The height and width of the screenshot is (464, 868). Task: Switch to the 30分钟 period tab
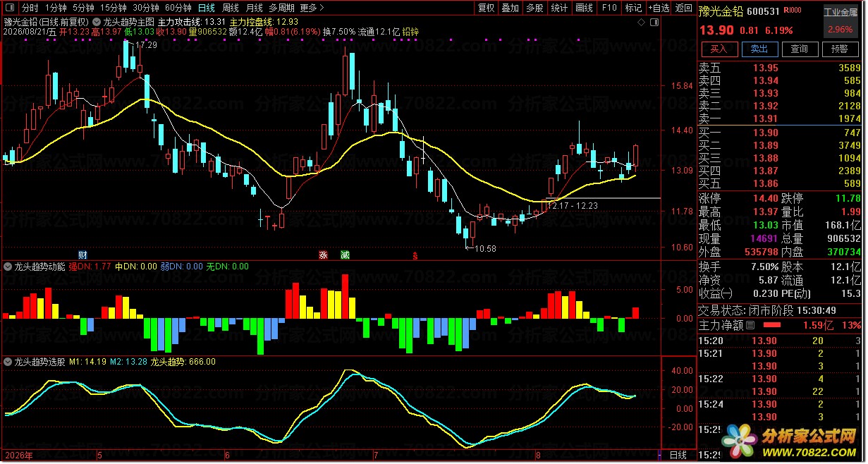[x=145, y=8]
